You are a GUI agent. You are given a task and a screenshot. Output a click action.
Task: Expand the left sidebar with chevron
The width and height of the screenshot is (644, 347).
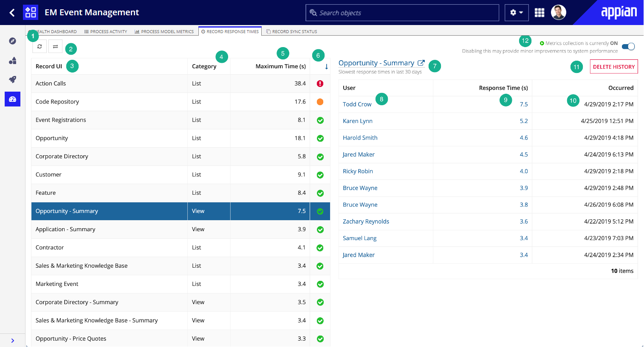point(13,341)
